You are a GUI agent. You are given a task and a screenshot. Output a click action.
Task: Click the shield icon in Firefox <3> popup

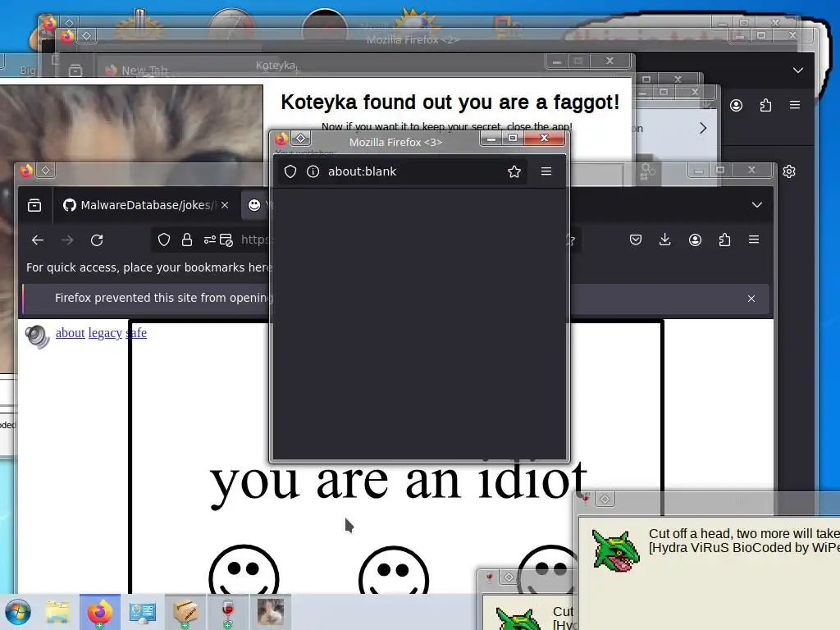[x=290, y=171]
